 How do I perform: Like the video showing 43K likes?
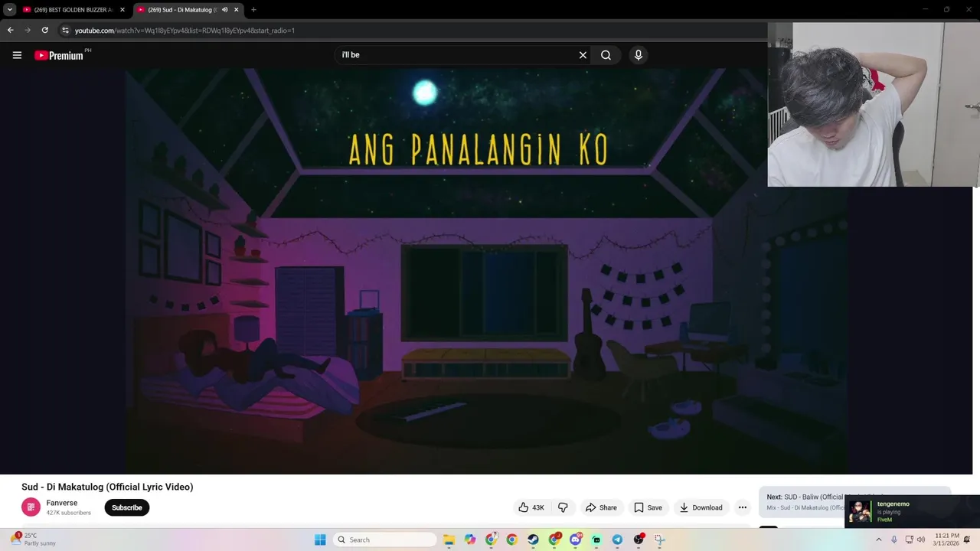(531, 507)
